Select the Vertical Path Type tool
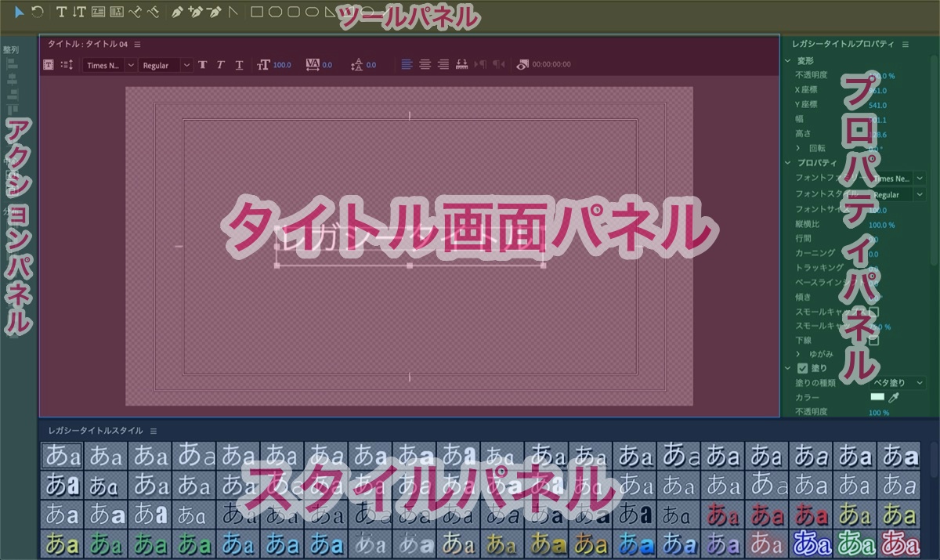This screenshot has width=940, height=560. [154, 12]
